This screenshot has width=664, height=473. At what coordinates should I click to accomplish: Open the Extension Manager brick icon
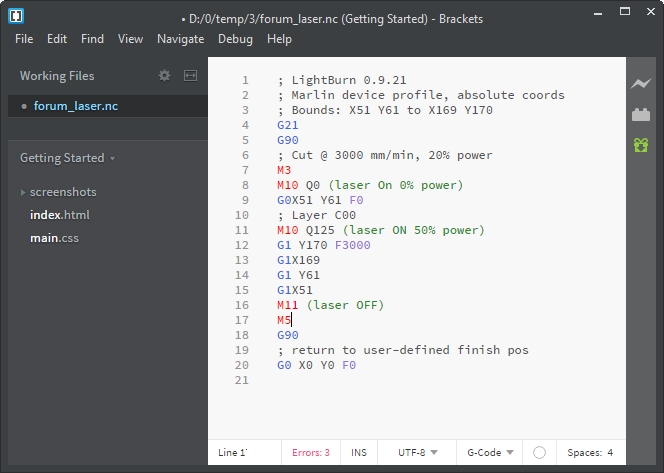641,115
